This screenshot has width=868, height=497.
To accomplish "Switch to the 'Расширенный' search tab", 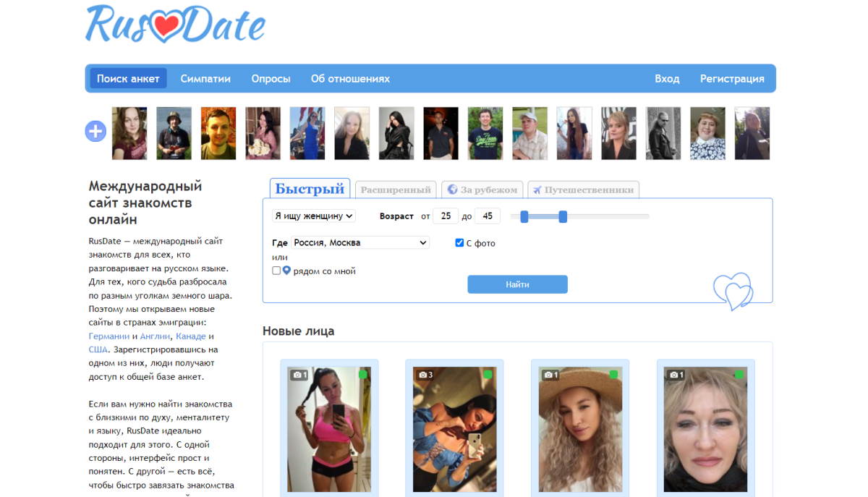I will (x=396, y=190).
